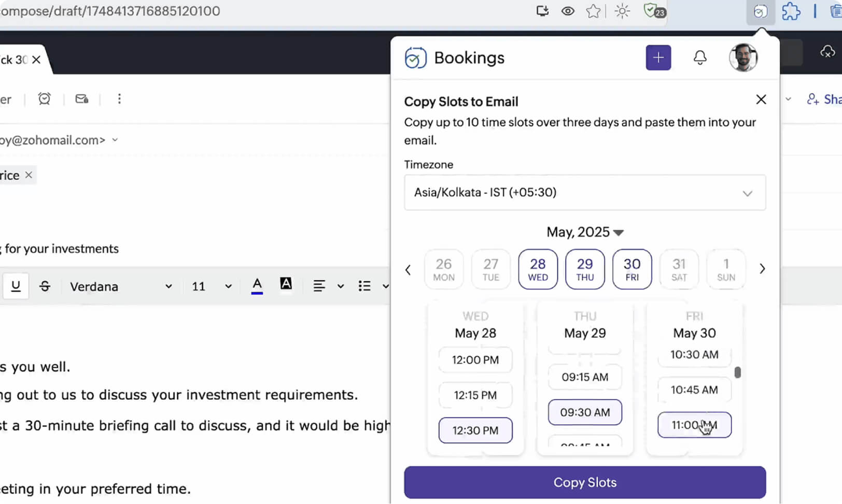
Task: Open the Timezone dropdown
Action: coord(585,192)
